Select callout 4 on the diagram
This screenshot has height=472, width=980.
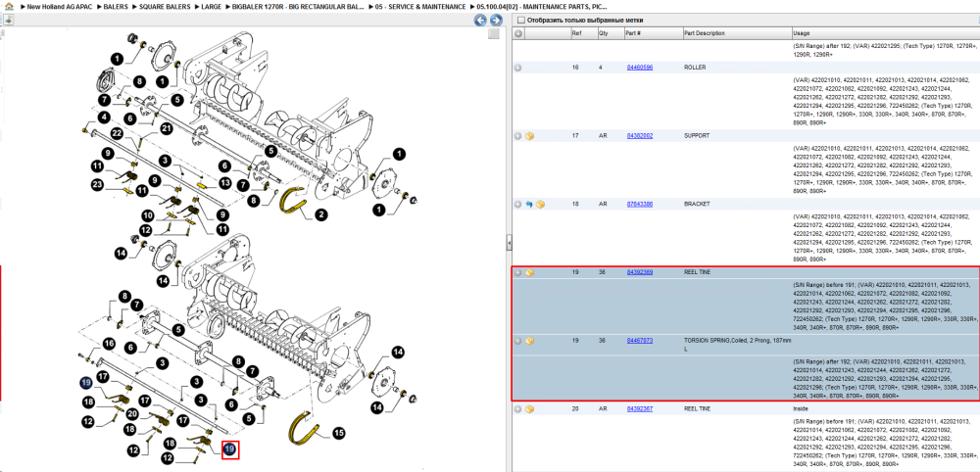(x=103, y=118)
